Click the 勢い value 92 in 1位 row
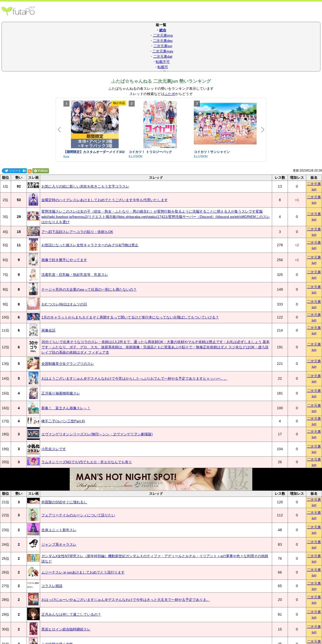The image size is (322, 644). [19, 186]
